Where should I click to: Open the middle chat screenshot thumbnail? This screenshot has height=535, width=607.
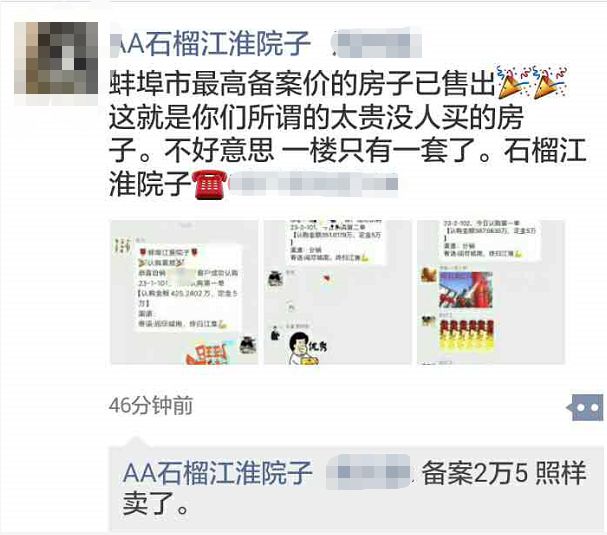pyautogui.click(x=338, y=292)
